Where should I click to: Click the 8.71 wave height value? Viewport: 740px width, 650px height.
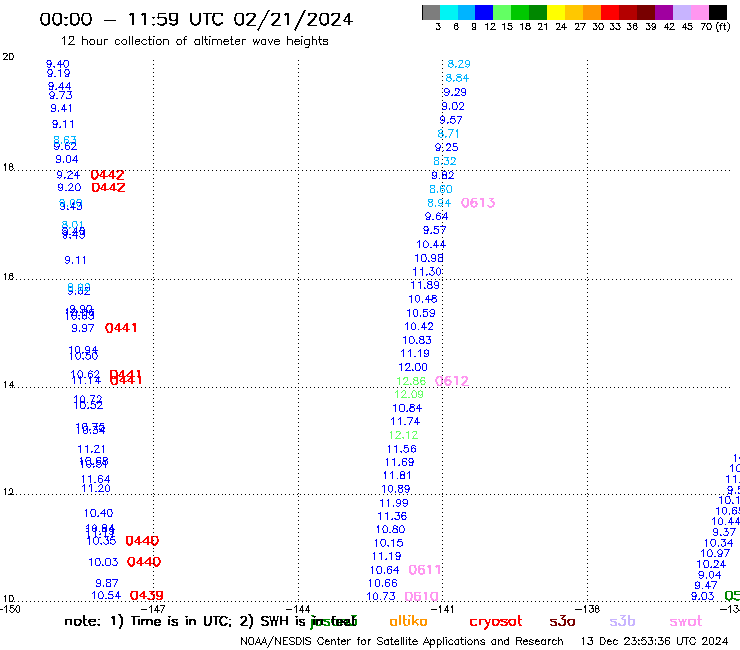click(x=448, y=134)
